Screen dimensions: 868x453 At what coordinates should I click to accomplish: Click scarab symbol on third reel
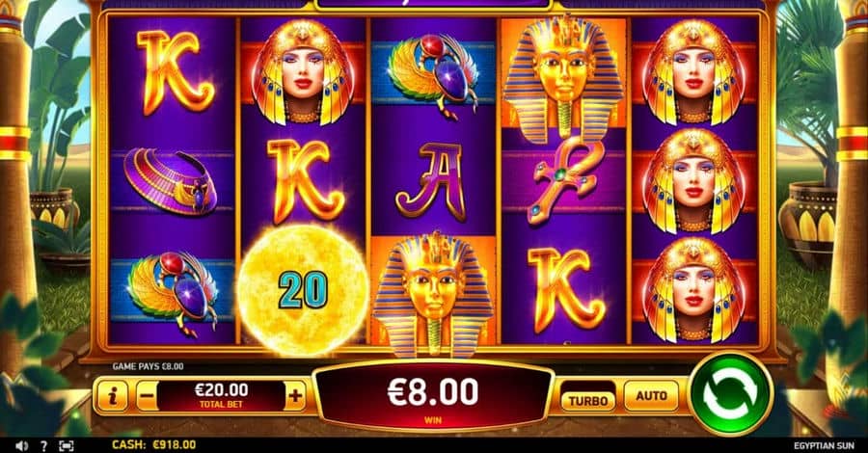pos(434,74)
